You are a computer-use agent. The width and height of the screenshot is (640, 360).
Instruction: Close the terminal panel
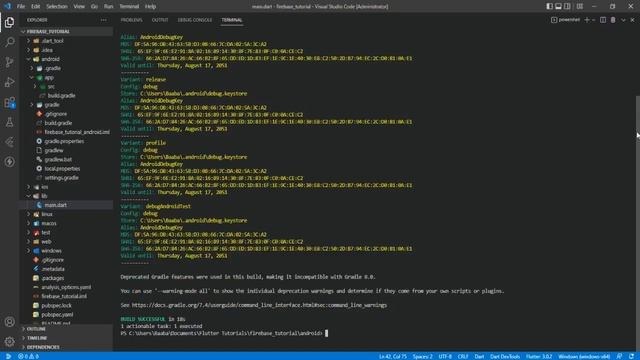tap(633, 20)
